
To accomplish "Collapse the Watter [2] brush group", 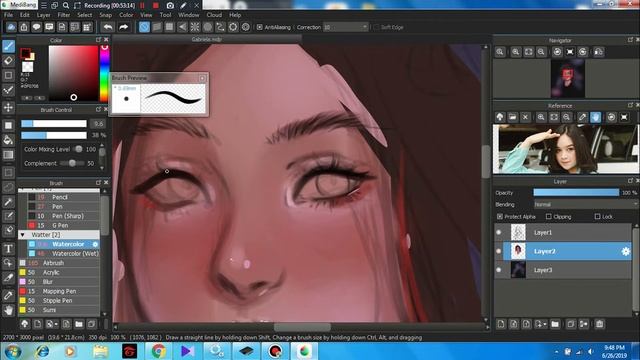I will point(22,235).
